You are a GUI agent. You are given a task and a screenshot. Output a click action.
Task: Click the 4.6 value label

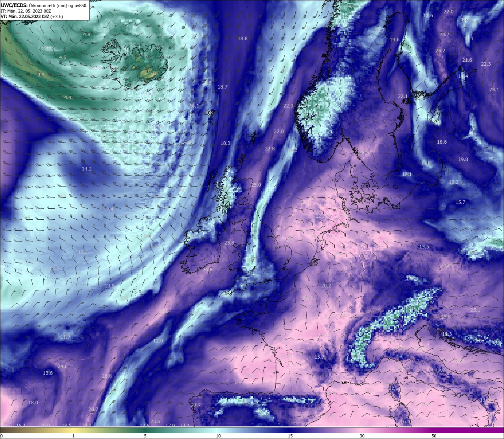pyautogui.click(x=63, y=57)
